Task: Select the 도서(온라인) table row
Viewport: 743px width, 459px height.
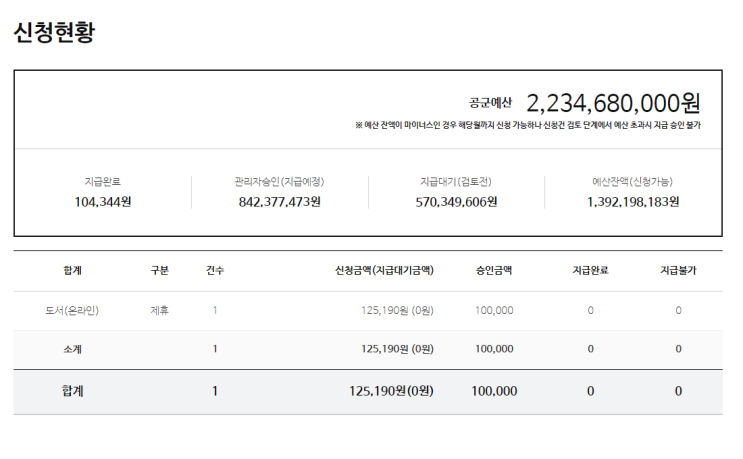Action: pyautogui.click(x=72, y=310)
